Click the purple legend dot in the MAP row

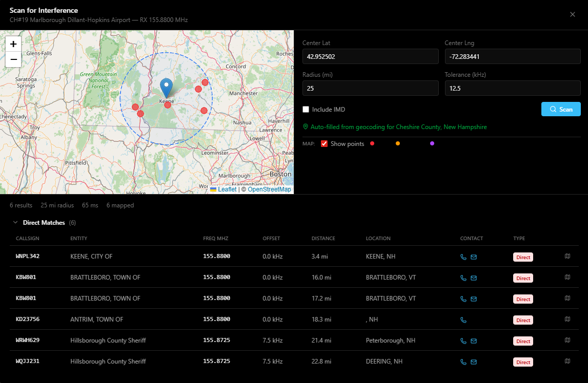pyautogui.click(x=432, y=143)
